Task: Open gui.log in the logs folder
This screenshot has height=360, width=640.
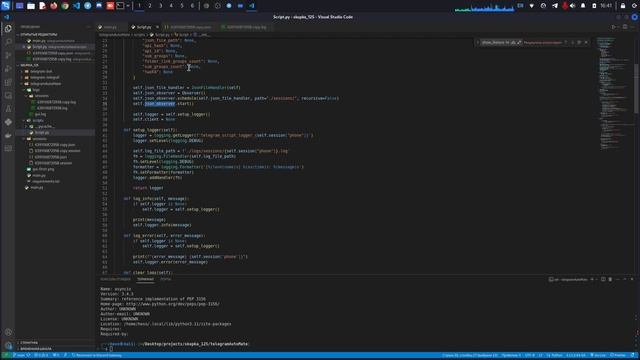Action: point(40,114)
